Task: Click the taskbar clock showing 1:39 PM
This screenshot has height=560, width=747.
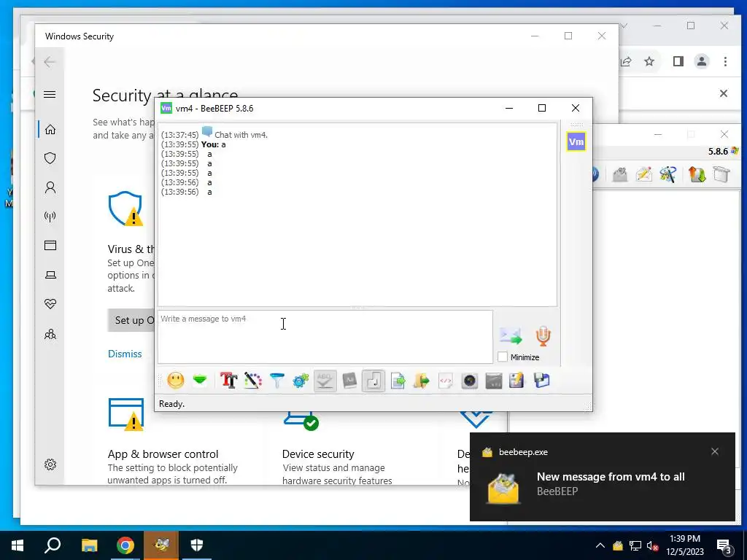Action: pyautogui.click(x=685, y=545)
